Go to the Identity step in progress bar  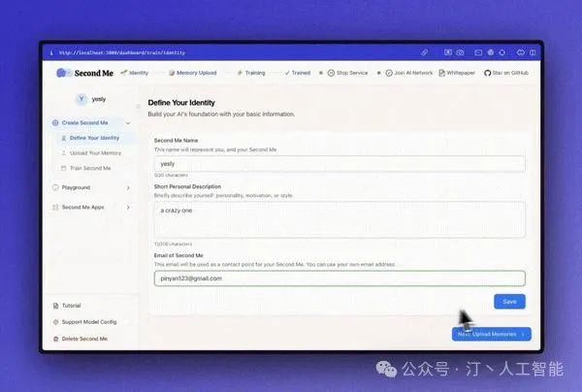(135, 73)
